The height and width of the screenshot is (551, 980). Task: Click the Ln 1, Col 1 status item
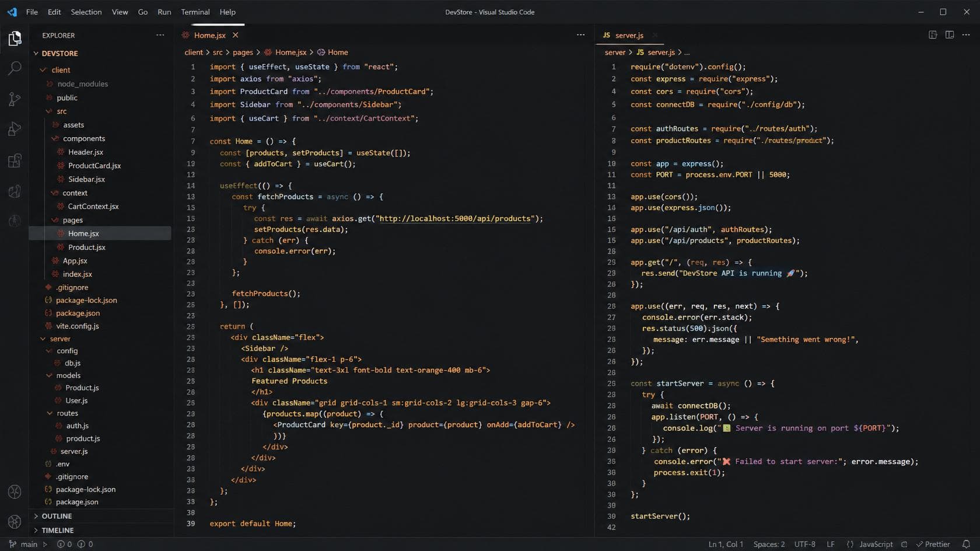(726, 544)
